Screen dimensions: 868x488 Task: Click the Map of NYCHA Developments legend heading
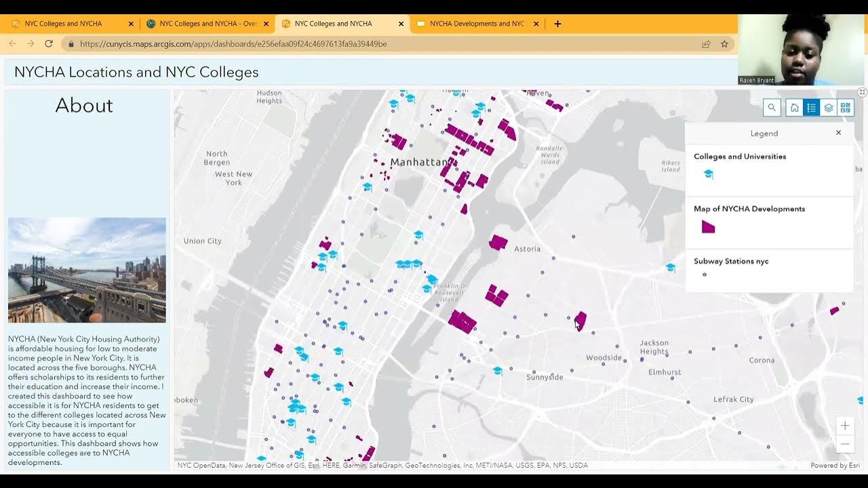point(749,209)
